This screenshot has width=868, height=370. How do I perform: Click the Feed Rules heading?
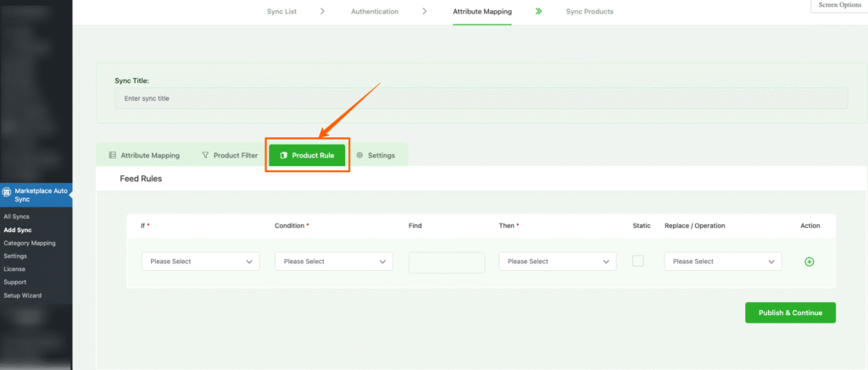(141, 179)
